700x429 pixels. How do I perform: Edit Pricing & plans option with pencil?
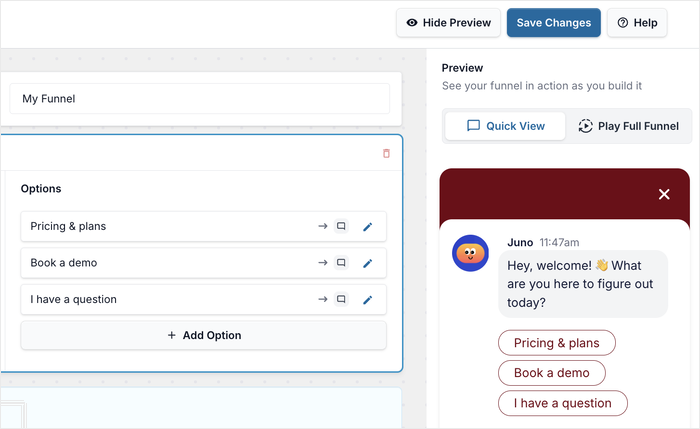coord(367,227)
